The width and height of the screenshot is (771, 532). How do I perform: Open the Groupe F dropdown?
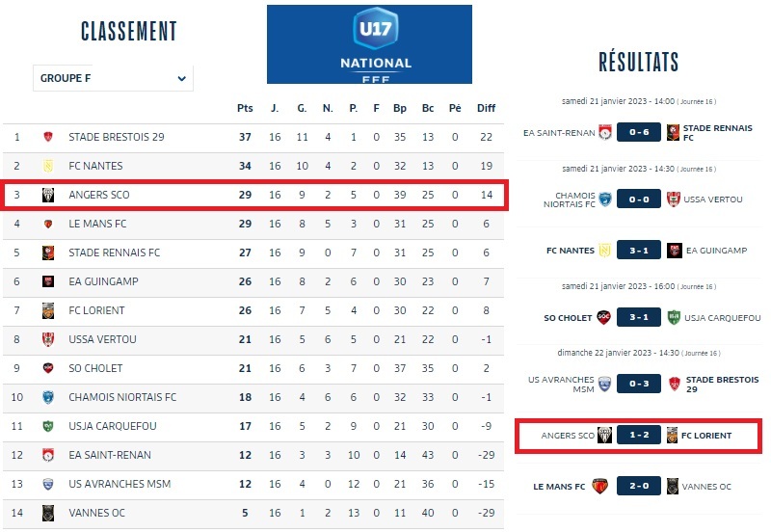click(113, 79)
